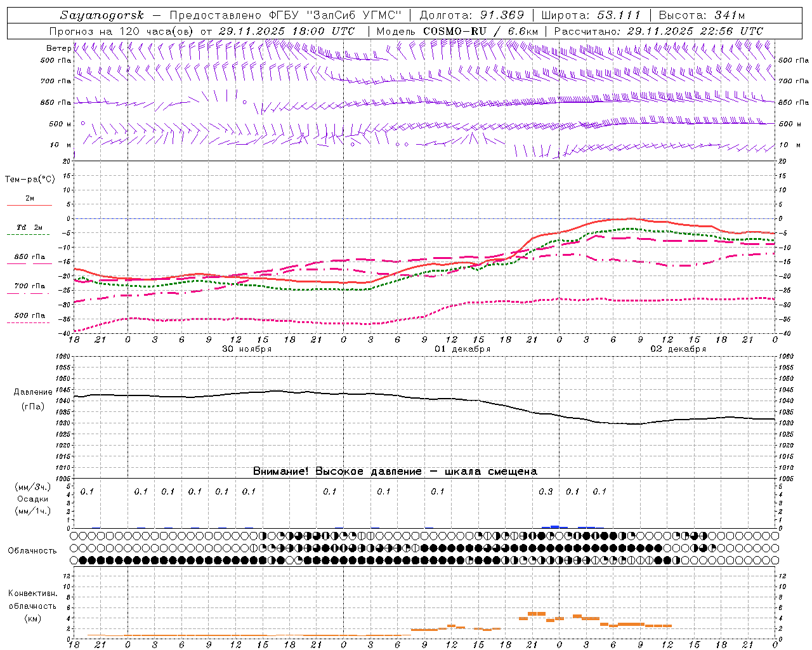The width and height of the screenshot is (812, 650).
Task: Click the '(гПа)' unit under Давление
Action: [x=32, y=407]
